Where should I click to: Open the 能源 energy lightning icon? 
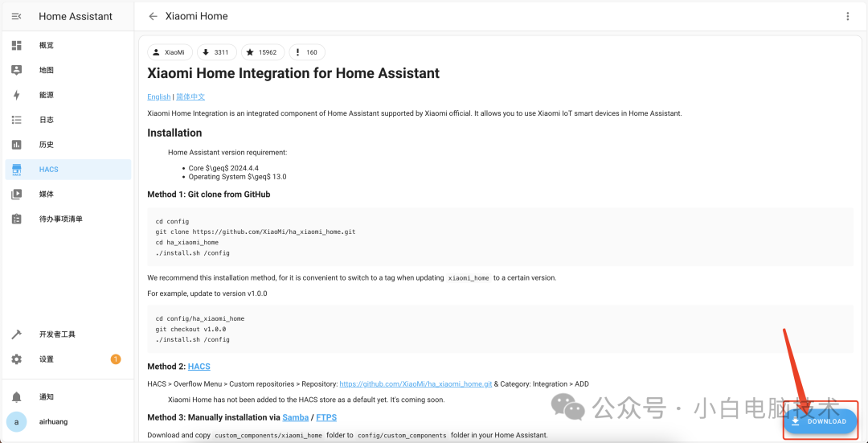point(17,95)
